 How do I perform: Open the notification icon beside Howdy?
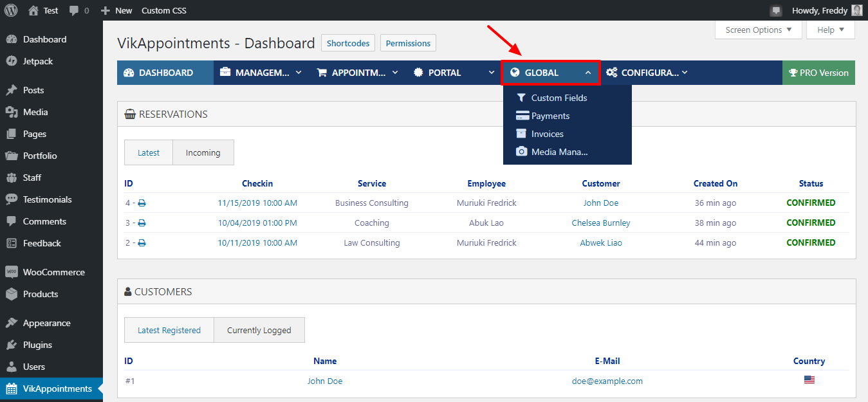(776, 11)
